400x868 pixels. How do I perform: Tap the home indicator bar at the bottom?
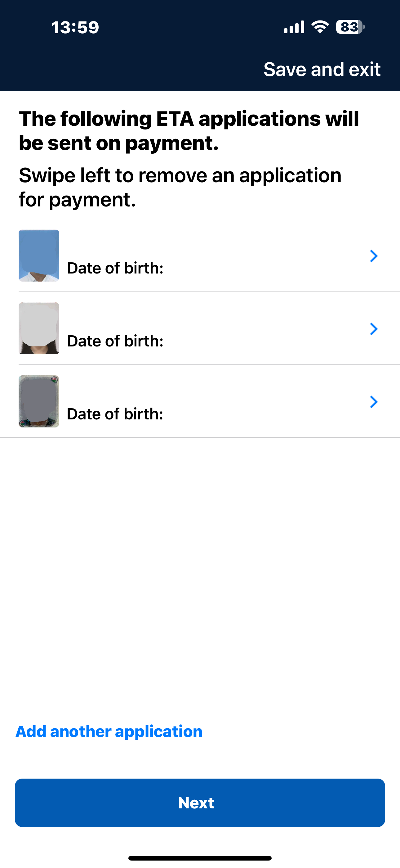[200, 858]
